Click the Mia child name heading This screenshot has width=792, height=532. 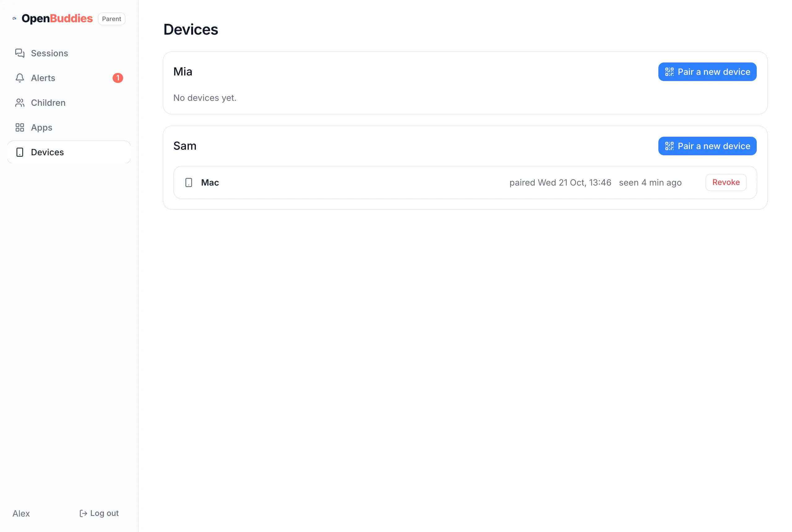click(183, 72)
